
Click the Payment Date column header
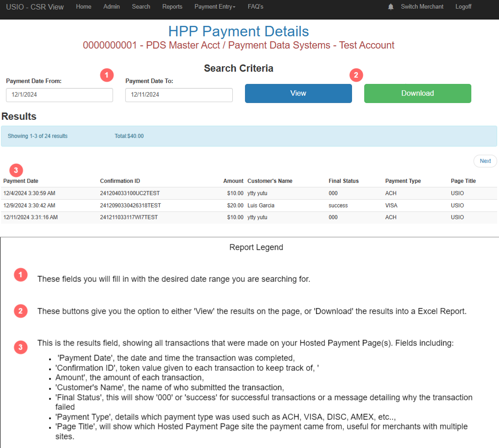pyautogui.click(x=21, y=181)
